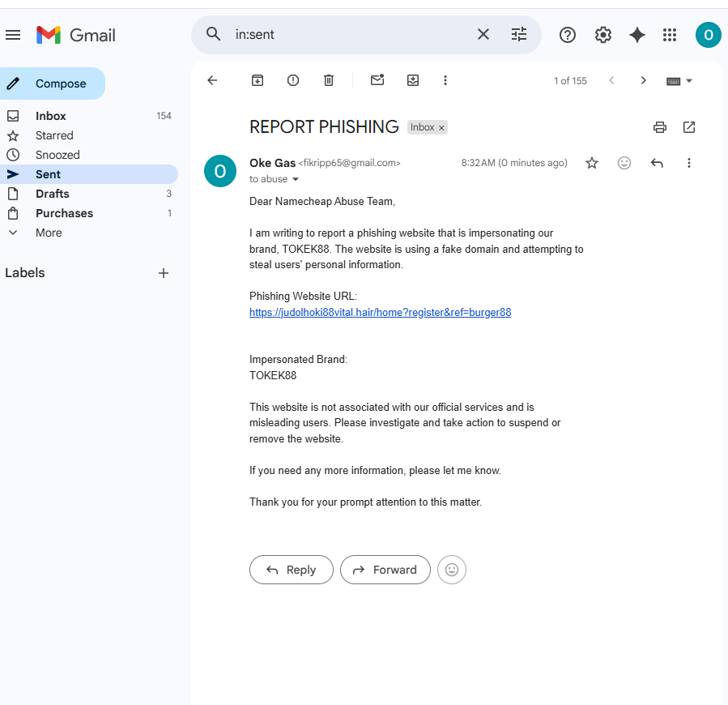Create a new label with plus icon

tap(163, 273)
